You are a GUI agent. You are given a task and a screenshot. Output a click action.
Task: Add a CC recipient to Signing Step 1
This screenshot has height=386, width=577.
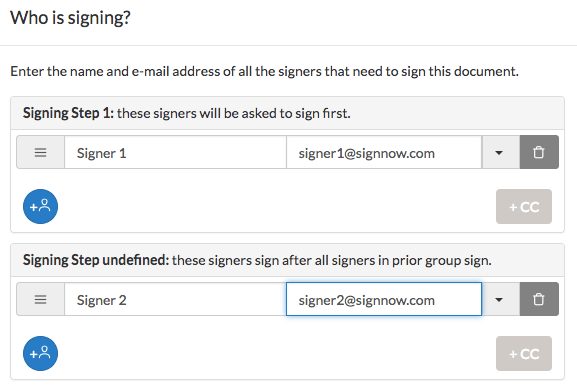point(524,206)
